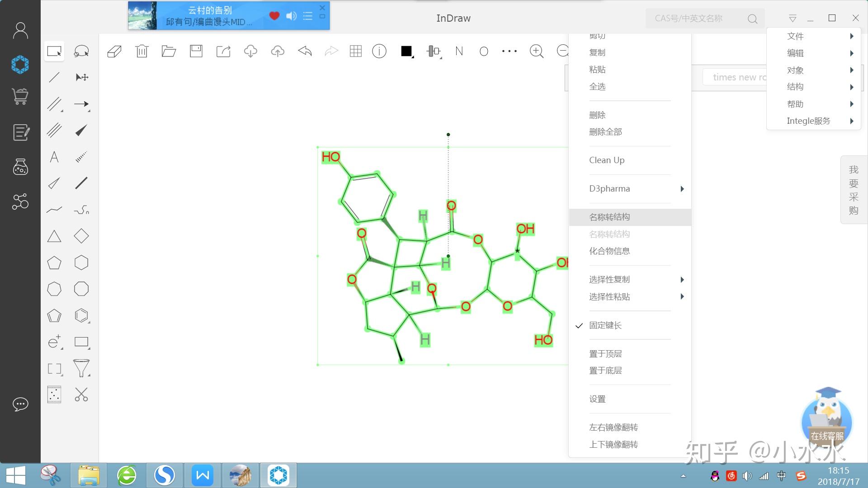Select the scissors cut tool in sidebar
Screen dimensions: 868x488
pos(81,394)
